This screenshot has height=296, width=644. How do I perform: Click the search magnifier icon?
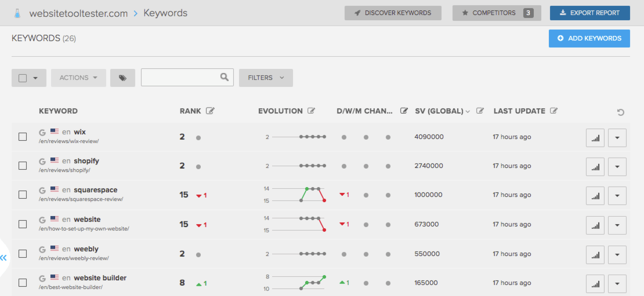click(225, 76)
